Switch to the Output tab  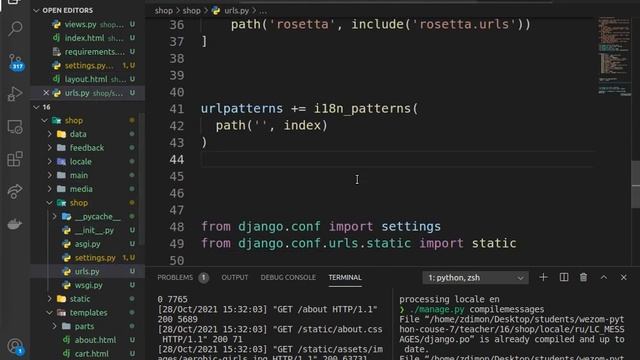pos(235,278)
